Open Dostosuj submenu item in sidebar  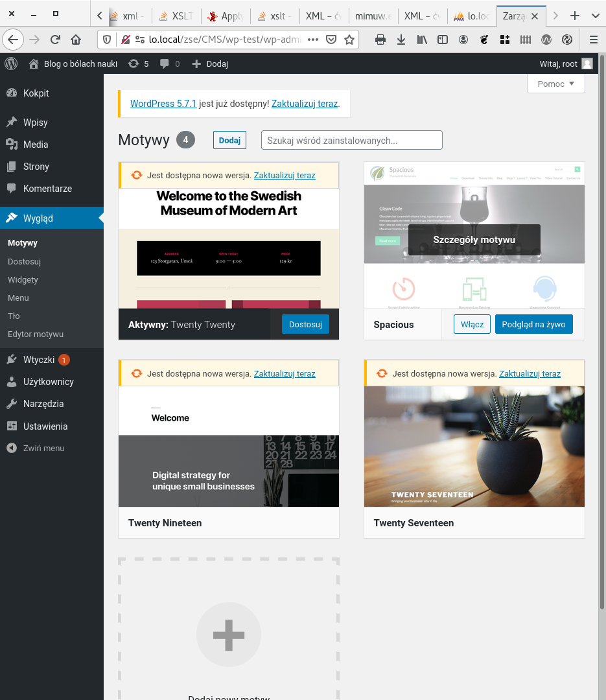24,262
